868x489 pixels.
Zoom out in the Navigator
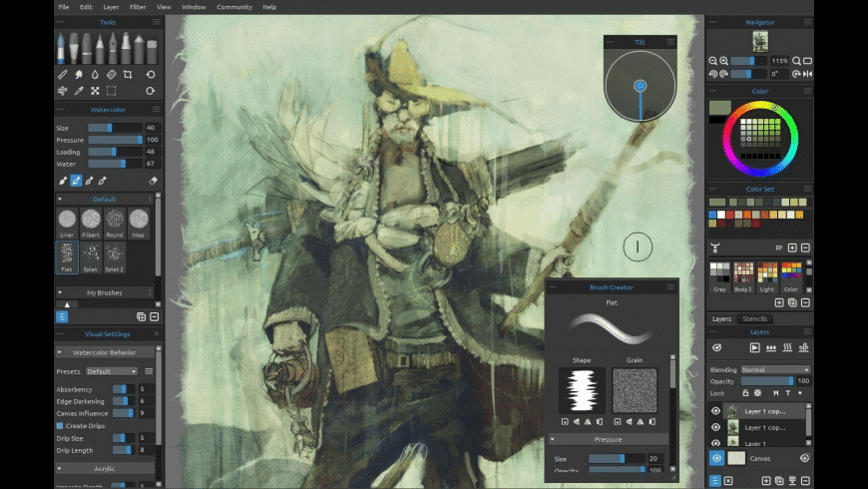click(x=713, y=61)
